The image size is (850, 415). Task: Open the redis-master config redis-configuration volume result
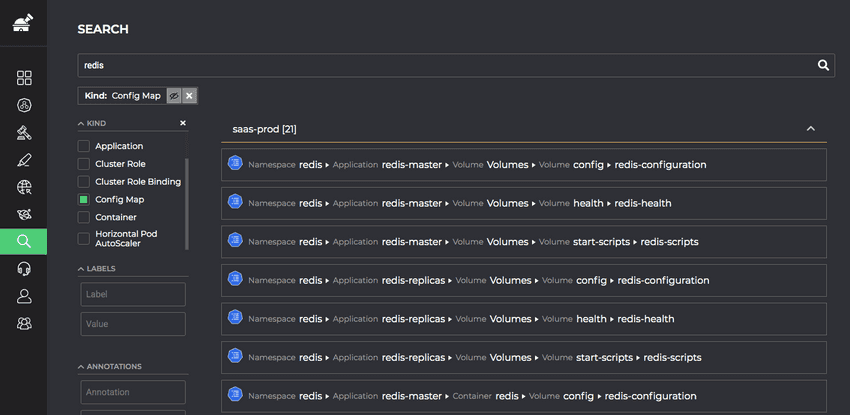coord(524,165)
